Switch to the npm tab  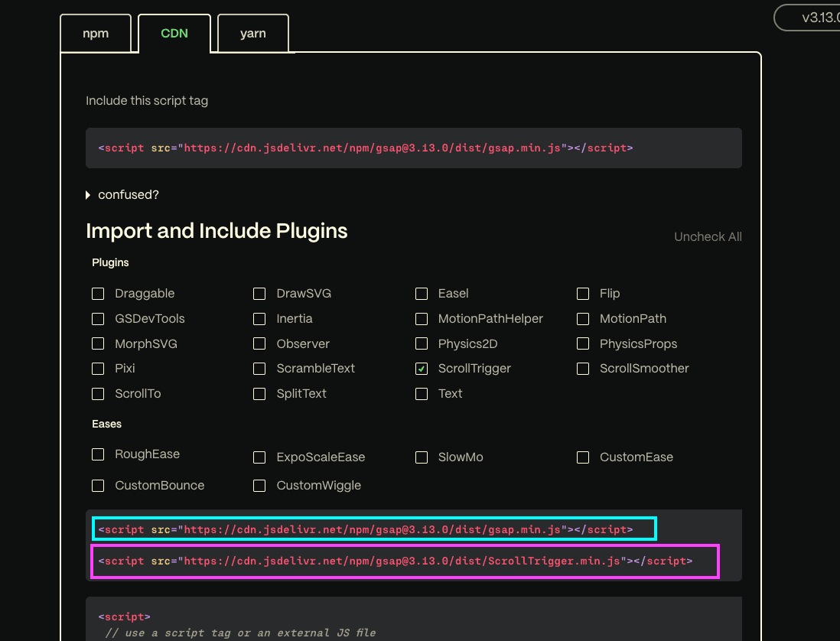pos(96,34)
